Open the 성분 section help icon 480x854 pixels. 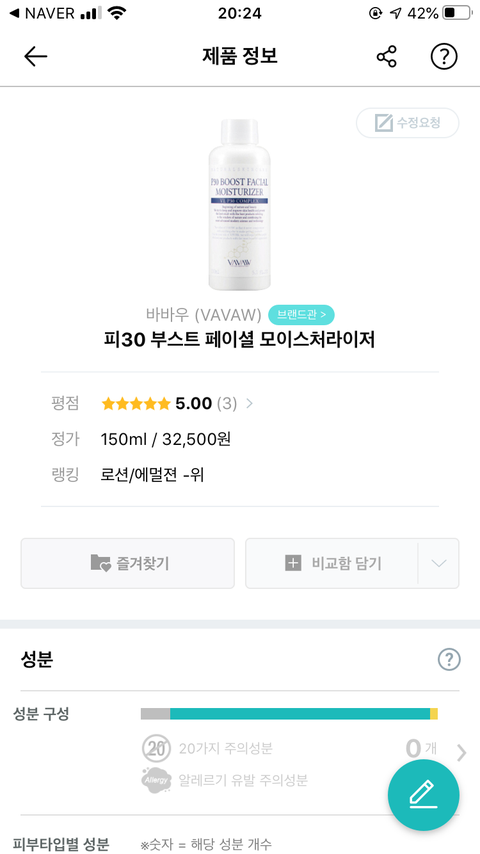[x=449, y=660]
